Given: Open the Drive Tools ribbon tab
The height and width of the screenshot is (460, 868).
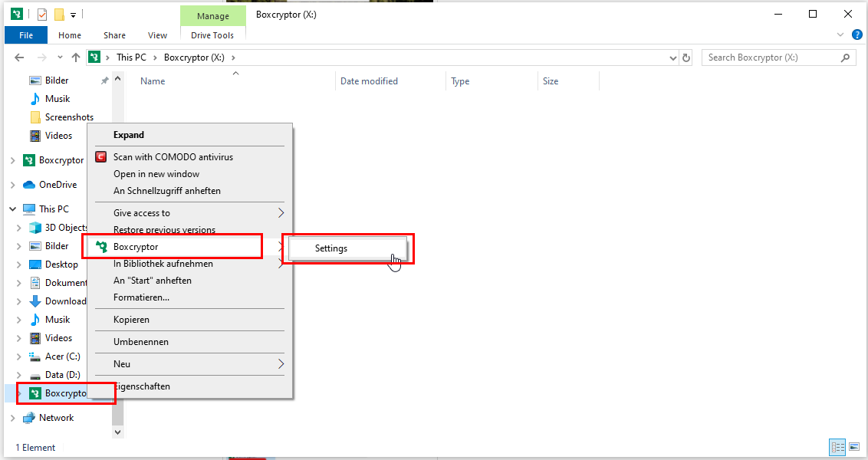Looking at the screenshot, I should click(212, 35).
